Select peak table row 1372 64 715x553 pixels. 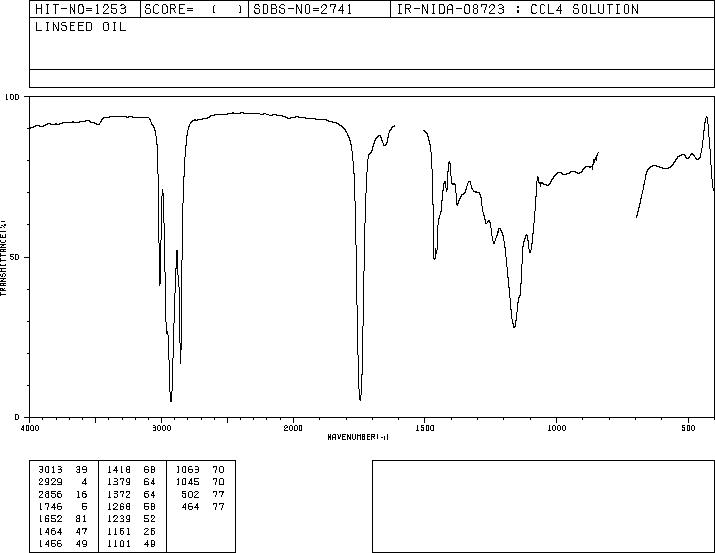[131, 495]
